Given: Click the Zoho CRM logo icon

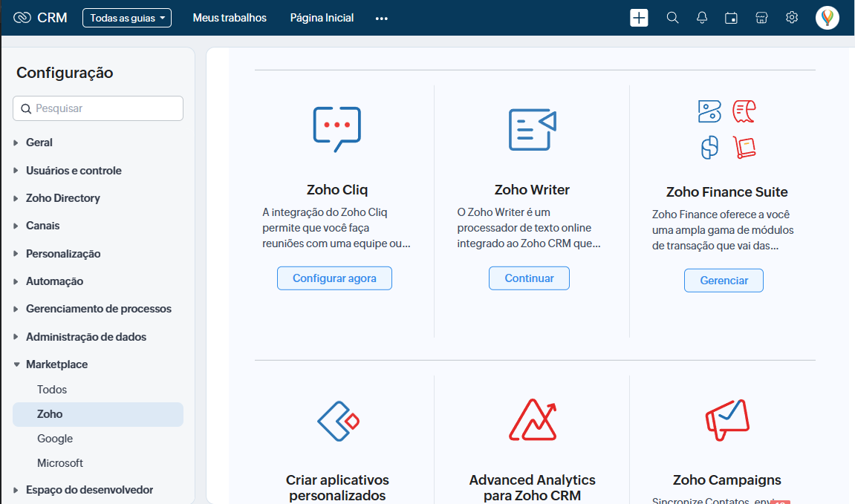Looking at the screenshot, I should tap(22, 18).
